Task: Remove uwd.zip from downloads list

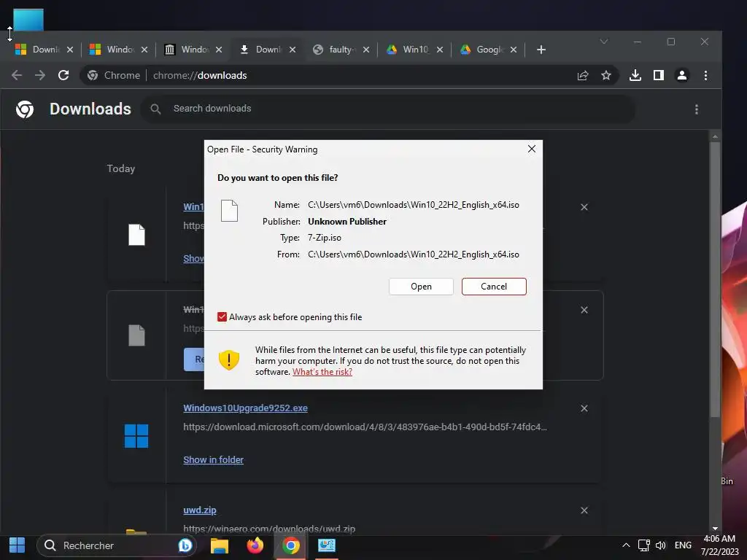Action: pos(584,510)
